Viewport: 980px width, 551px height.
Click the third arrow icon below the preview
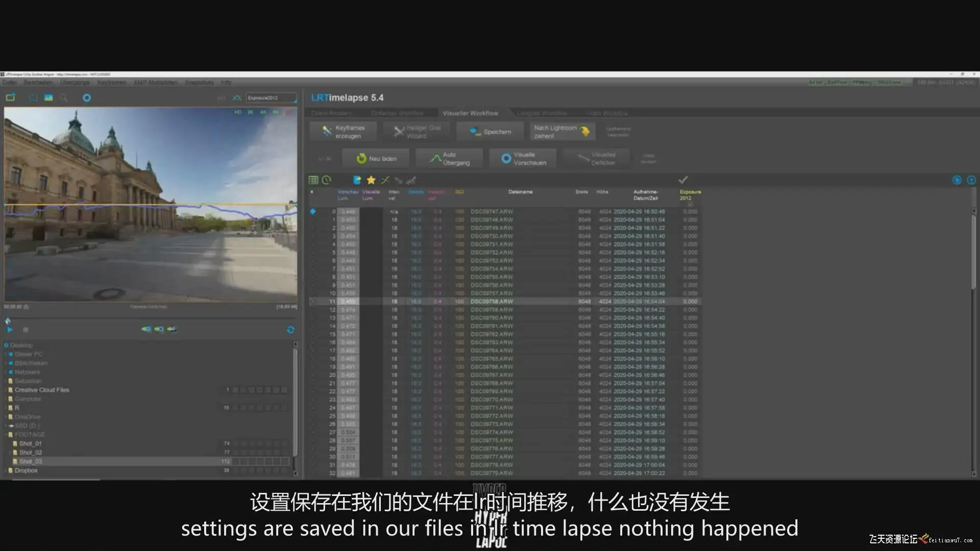coord(171,329)
